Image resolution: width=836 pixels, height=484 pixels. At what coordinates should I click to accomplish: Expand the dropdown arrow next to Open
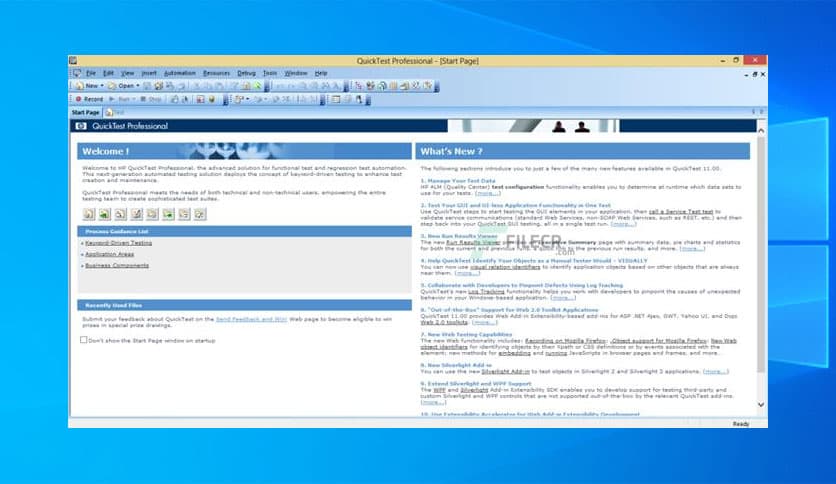138,86
